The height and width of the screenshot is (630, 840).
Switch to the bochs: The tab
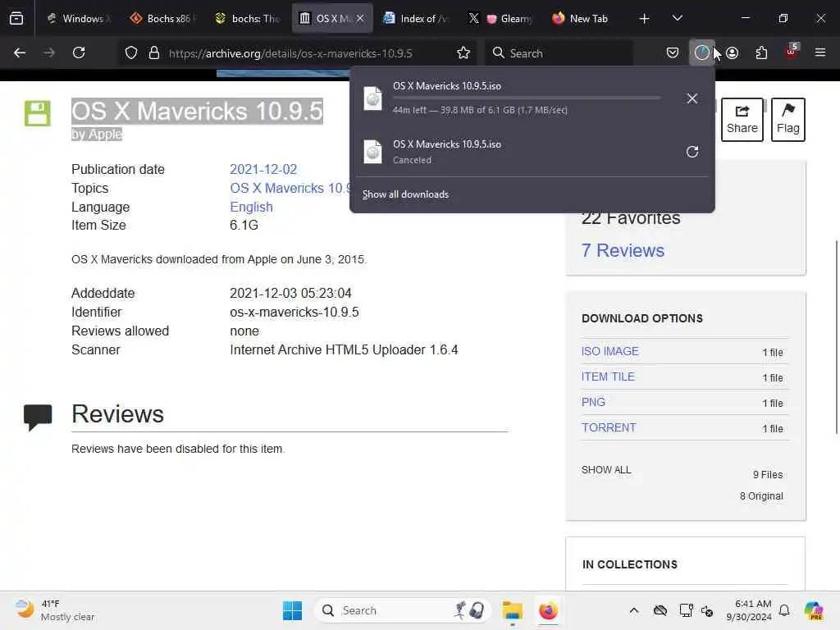[248, 19]
